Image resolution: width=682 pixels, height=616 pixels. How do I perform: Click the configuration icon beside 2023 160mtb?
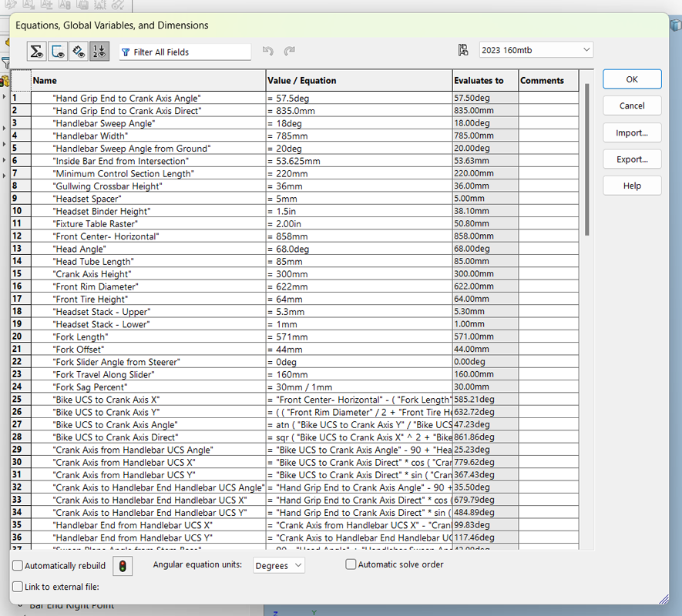(x=462, y=50)
